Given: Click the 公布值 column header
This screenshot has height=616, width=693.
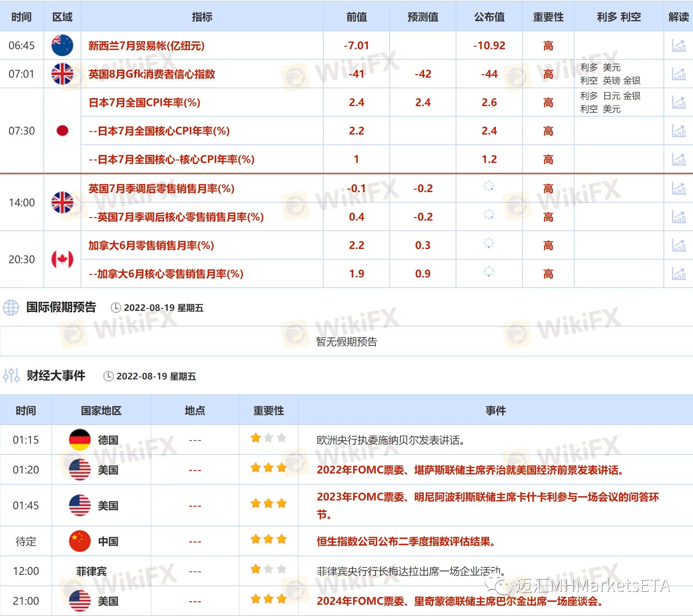Looking at the screenshot, I should (489, 17).
